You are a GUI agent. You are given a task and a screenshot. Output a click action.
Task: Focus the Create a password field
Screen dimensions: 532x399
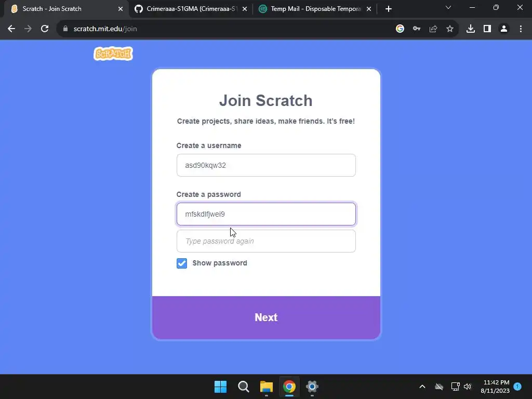266,214
